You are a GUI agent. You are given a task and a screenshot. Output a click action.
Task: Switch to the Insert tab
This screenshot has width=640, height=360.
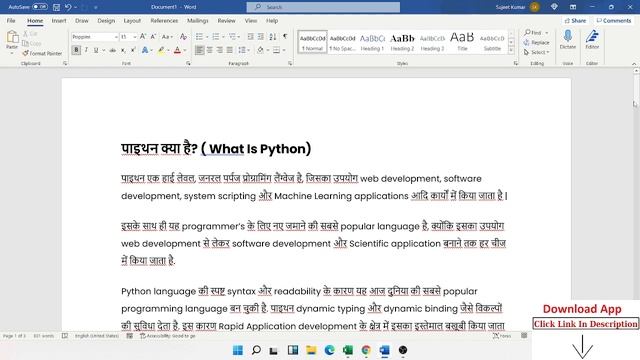[x=59, y=20]
